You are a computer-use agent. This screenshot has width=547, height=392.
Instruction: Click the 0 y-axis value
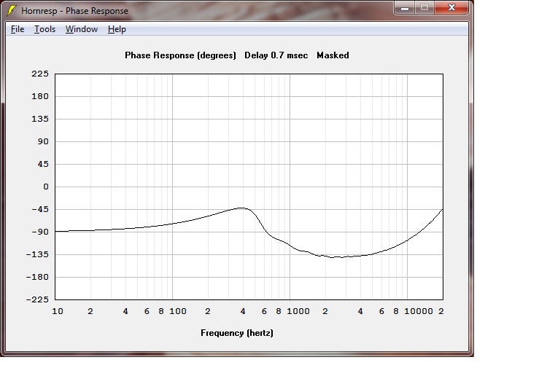pos(46,187)
